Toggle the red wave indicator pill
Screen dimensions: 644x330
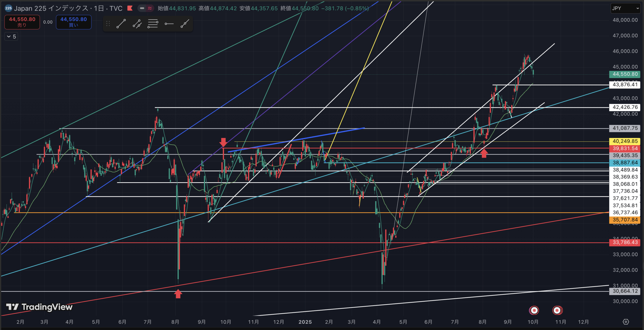point(150,8)
